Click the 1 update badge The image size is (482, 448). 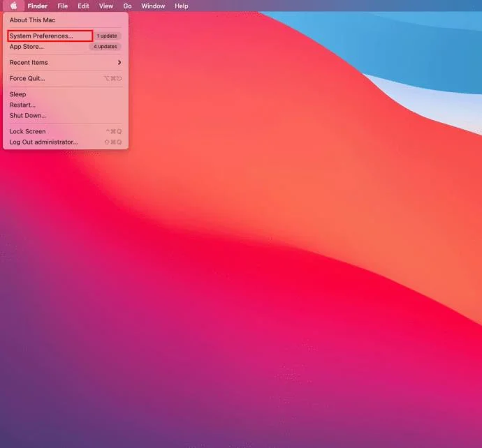(x=107, y=36)
